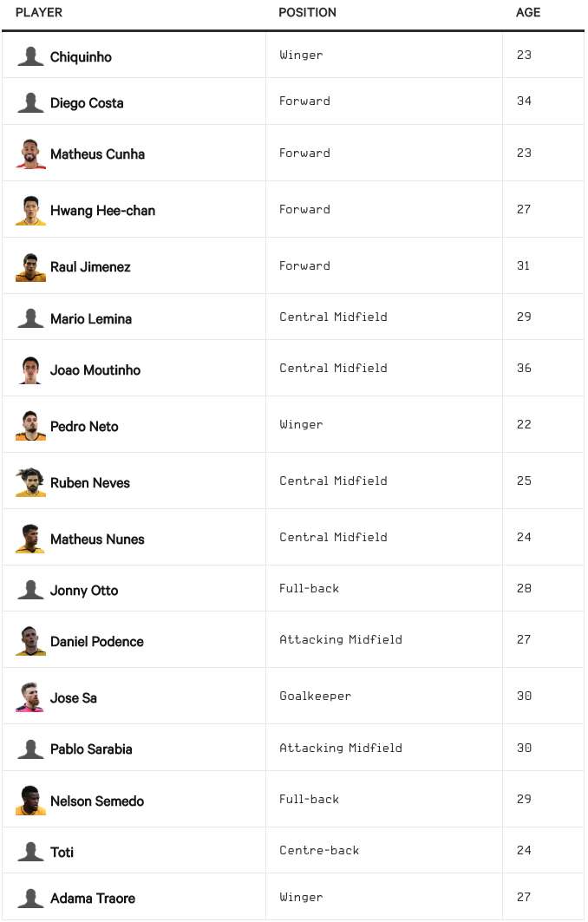The image size is (588, 922).
Task: Click Hwang Hee-chan's headshot image
Action: point(30,210)
